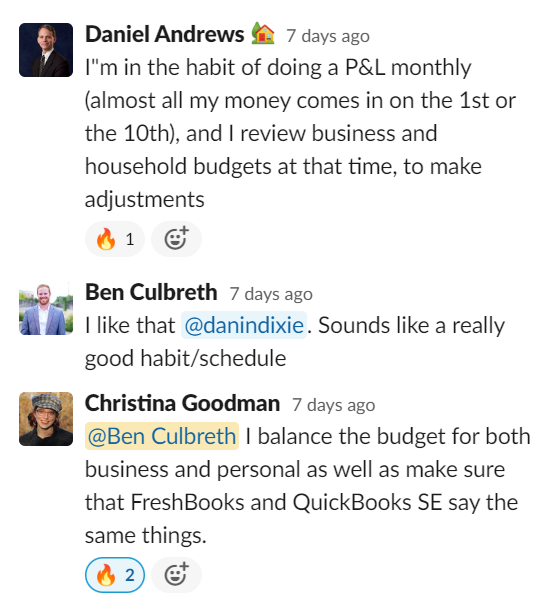
Task: Click the word 'FreshBooks' in Christina's message
Action: click(x=188, y=502)
